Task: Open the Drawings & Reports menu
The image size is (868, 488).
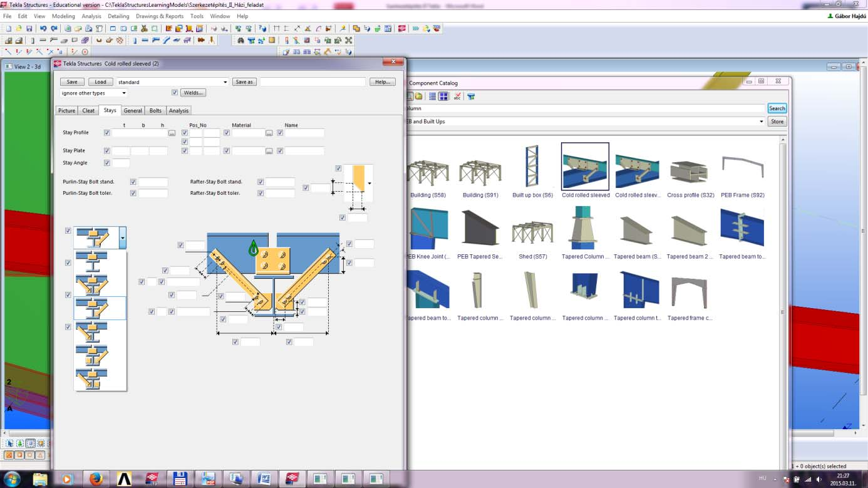Action: click(159, 16)
